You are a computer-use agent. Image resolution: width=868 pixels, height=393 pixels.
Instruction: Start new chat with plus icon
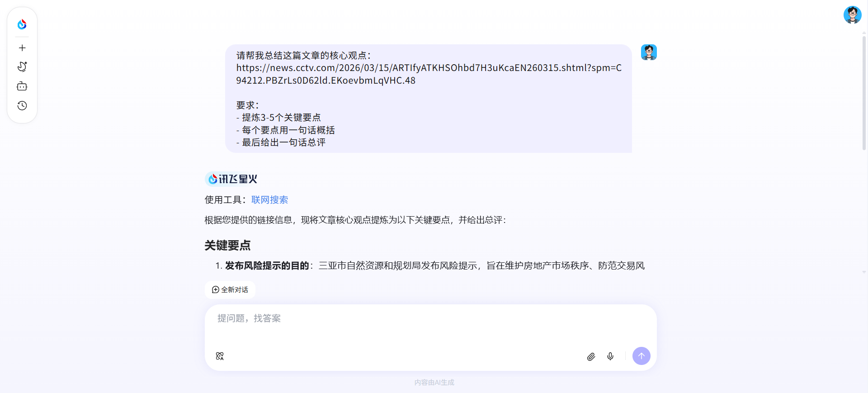pos(22,48)
